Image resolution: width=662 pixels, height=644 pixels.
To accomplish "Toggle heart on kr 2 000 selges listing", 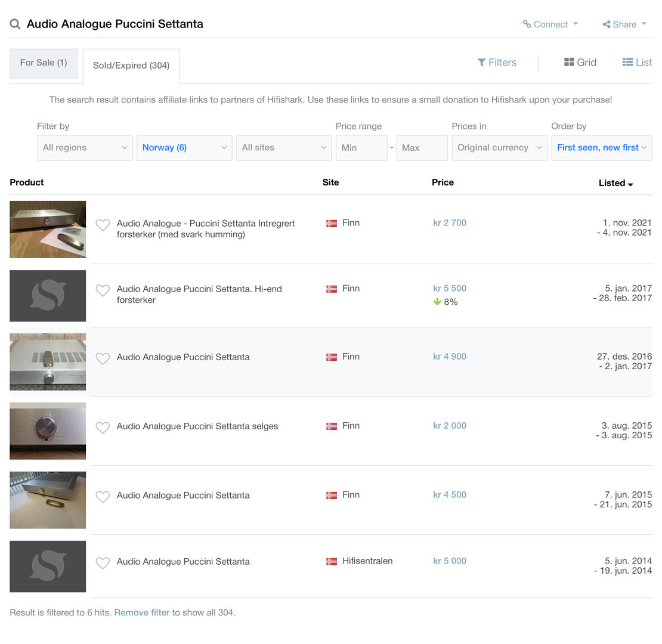I will [103, 428].
